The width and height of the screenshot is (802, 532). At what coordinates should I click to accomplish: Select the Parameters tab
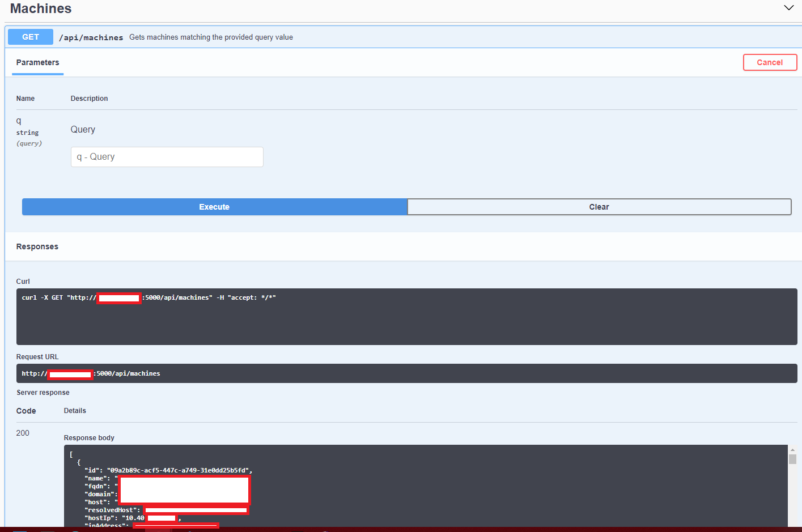tap(37, 62)
